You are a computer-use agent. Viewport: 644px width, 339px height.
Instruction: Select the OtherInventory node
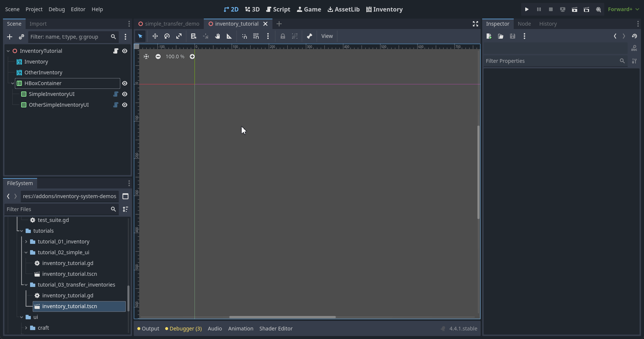coord(43,72)
